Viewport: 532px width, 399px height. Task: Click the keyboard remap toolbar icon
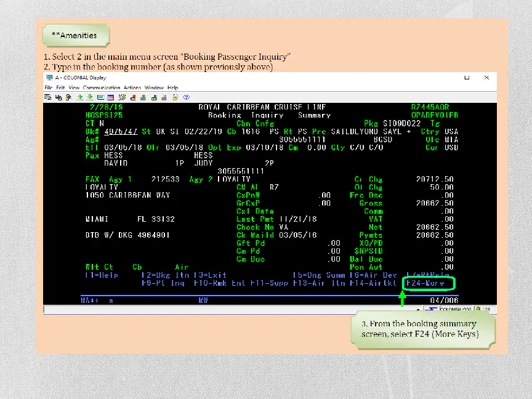[x=122, y=97]
